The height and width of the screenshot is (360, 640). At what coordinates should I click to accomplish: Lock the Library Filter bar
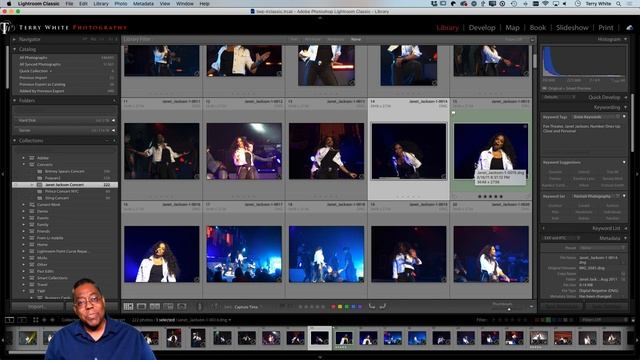(532, 40)
